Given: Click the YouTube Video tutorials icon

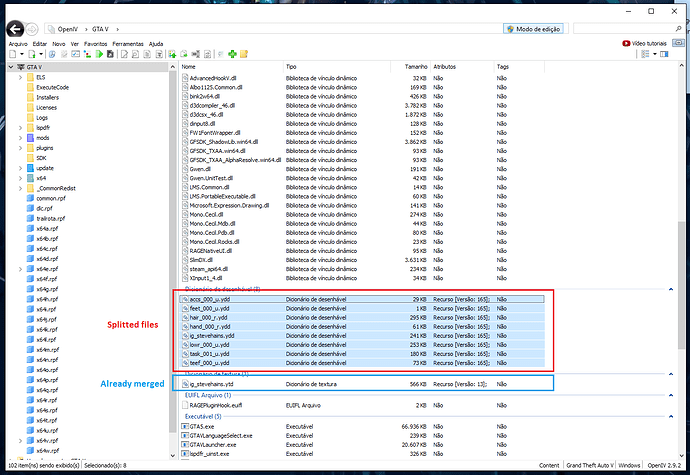Looking at the screenshot, I should click(x=626, y=43).
